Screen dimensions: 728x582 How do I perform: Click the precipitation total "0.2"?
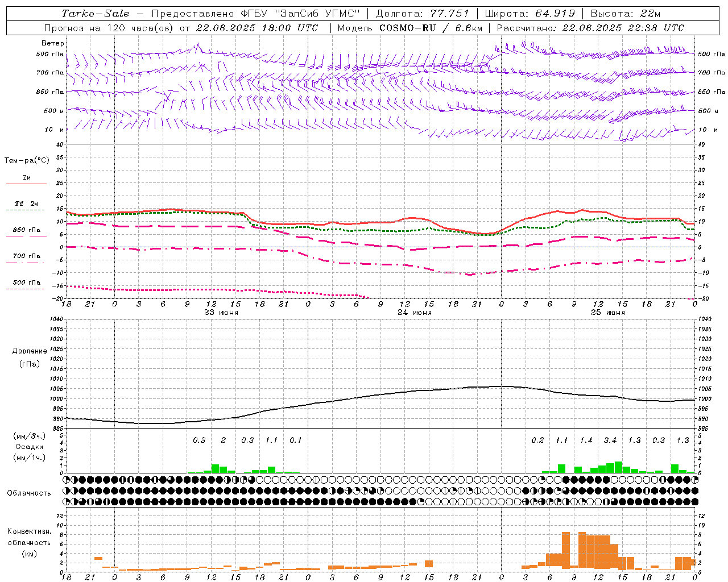pos(537,440)
